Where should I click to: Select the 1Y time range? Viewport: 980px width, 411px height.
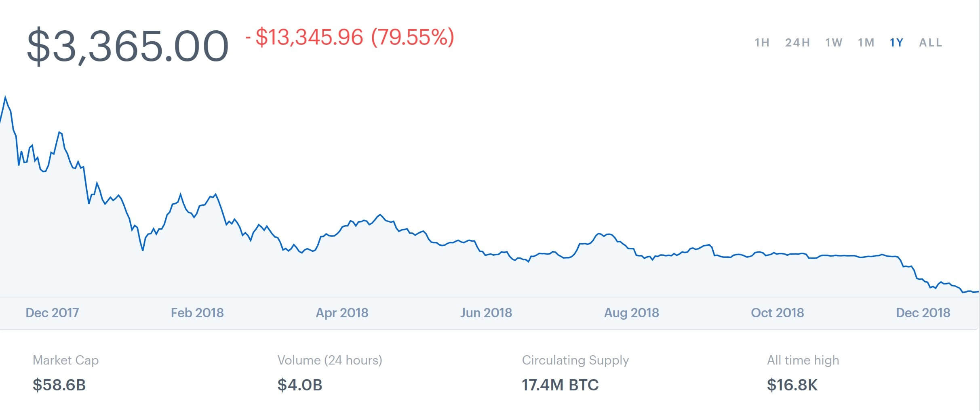point(896,43)
